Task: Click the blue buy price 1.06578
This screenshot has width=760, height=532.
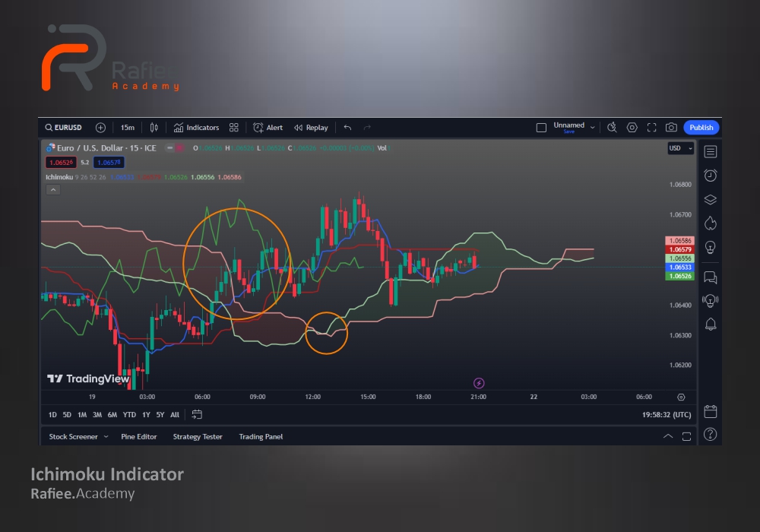Action: tap(109, 163)
